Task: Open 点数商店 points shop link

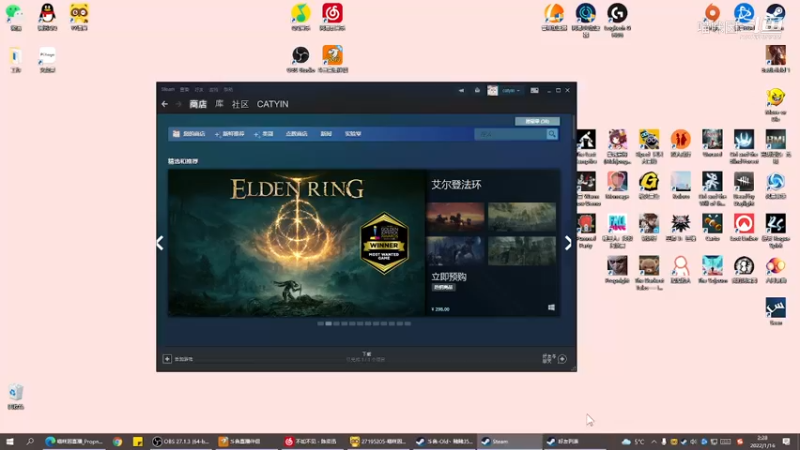Action: [x=296, y=134]
